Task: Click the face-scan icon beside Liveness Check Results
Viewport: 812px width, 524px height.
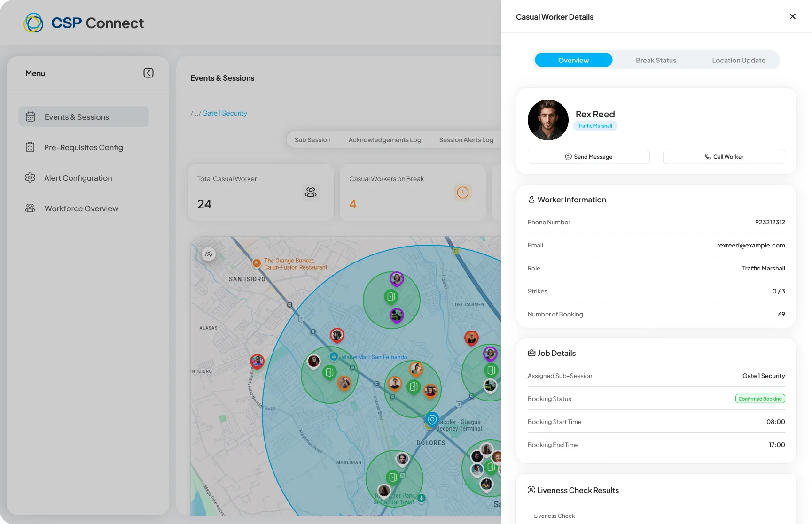Action: pyautogui.click(x=531, y=490)
